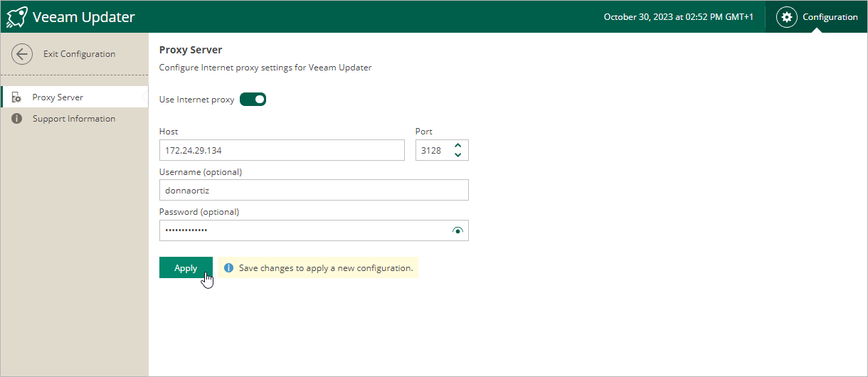This screenshot has width=868, height=377.
Task: Click the blue info icon beside Save changes
Action: tap(228, 268)
